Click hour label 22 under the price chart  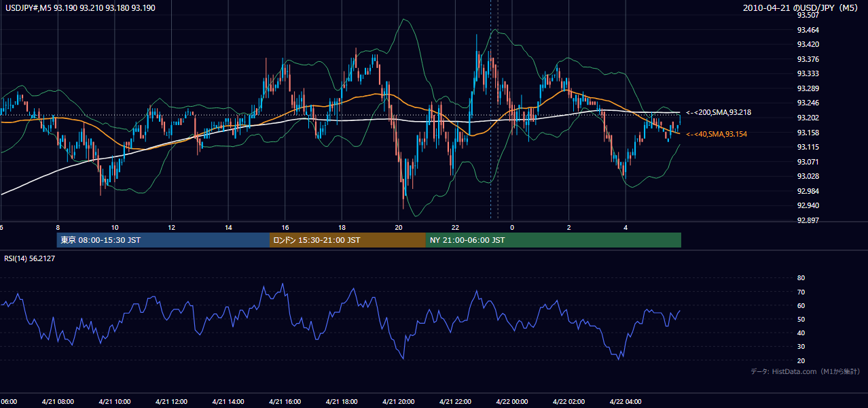[x=456, y=227]
